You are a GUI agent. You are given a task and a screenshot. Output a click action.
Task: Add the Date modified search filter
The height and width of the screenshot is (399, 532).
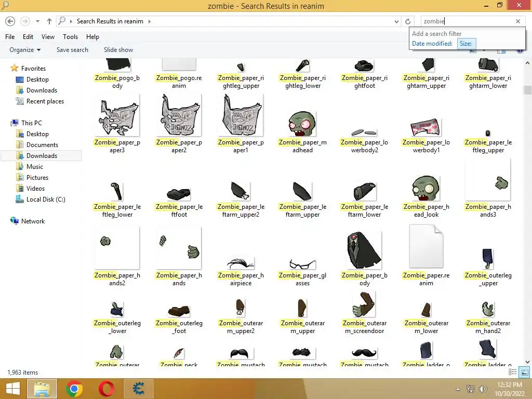[432, 44]
